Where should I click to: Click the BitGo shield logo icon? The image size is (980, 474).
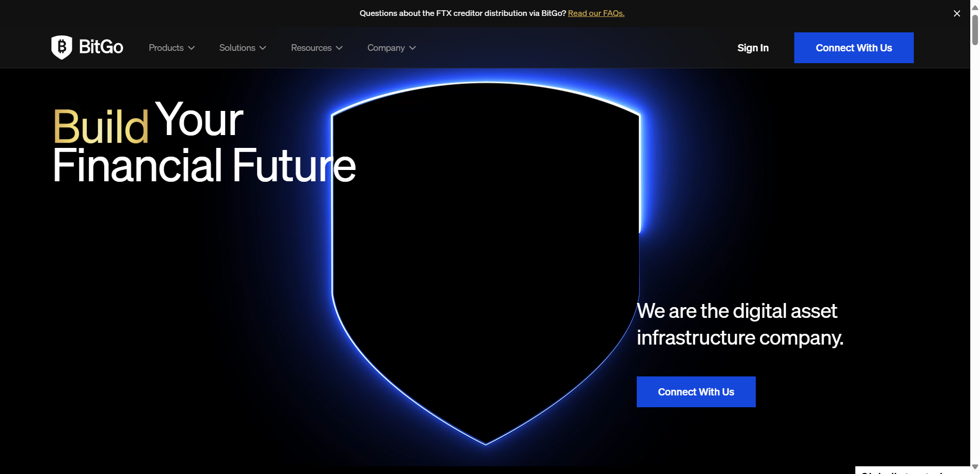point(62,47)
